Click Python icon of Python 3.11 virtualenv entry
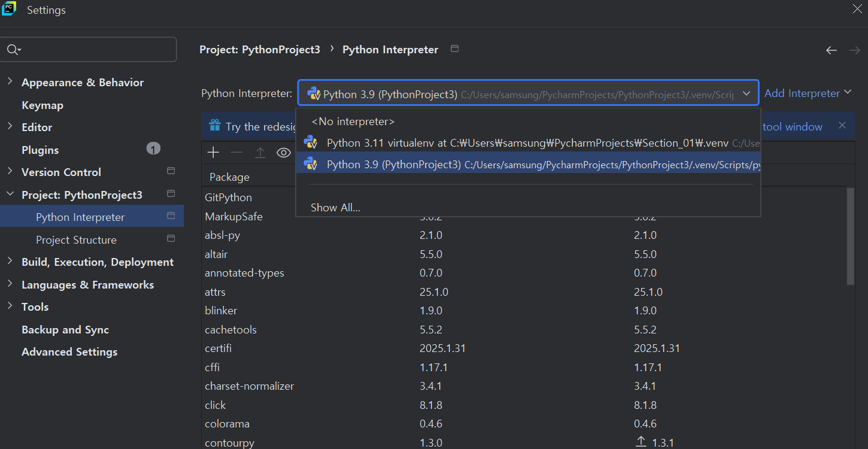This screenshot has height=449, width=868. coord(311,142)
